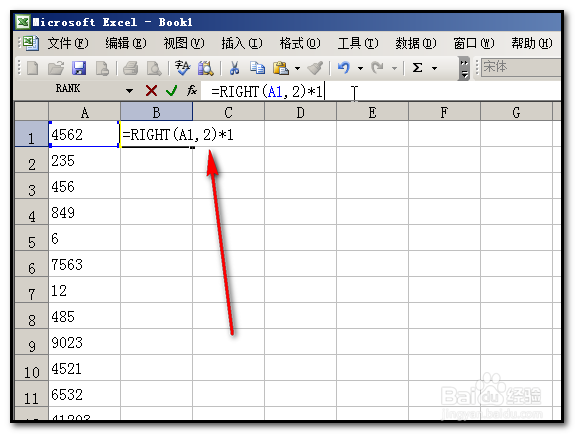Expand the AutoSum functions dropdown
Viewport: 575px width, 434px height.
tap(435, 68)
